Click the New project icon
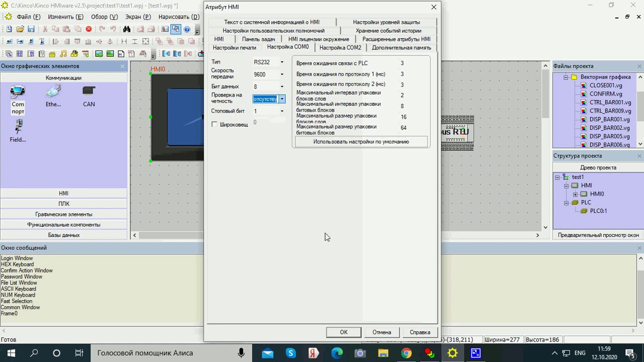 (9, 29)
